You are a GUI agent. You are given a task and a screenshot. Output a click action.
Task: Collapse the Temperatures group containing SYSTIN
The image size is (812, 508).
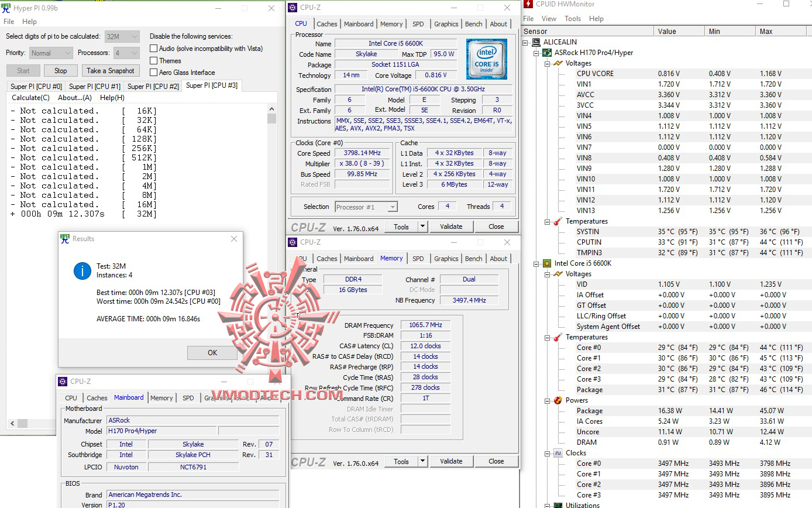(547, 221)
